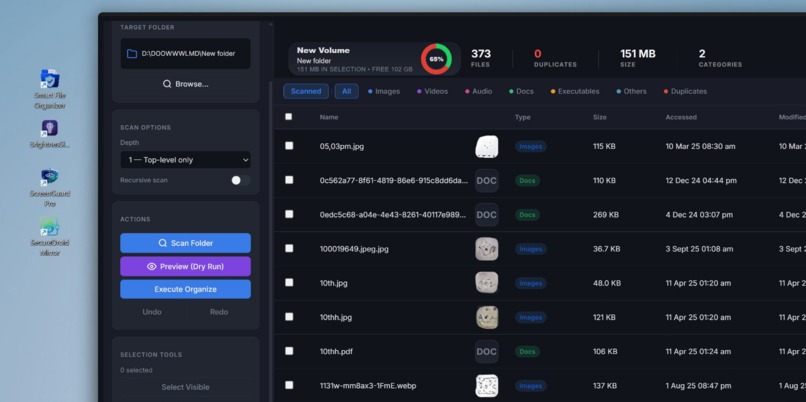Click the Redo button

pos(219,312)
